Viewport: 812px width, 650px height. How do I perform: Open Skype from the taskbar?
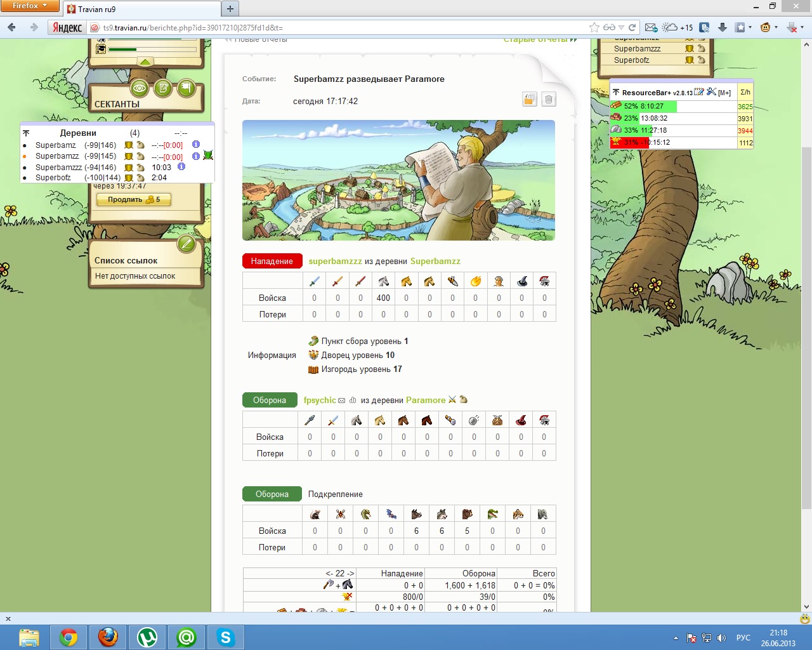click(226, 637)
